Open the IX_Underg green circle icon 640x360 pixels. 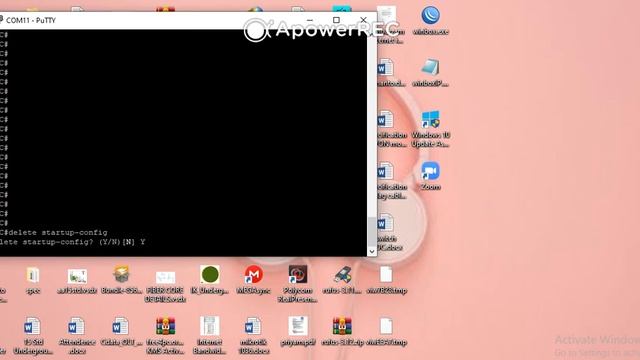[210, 280]
